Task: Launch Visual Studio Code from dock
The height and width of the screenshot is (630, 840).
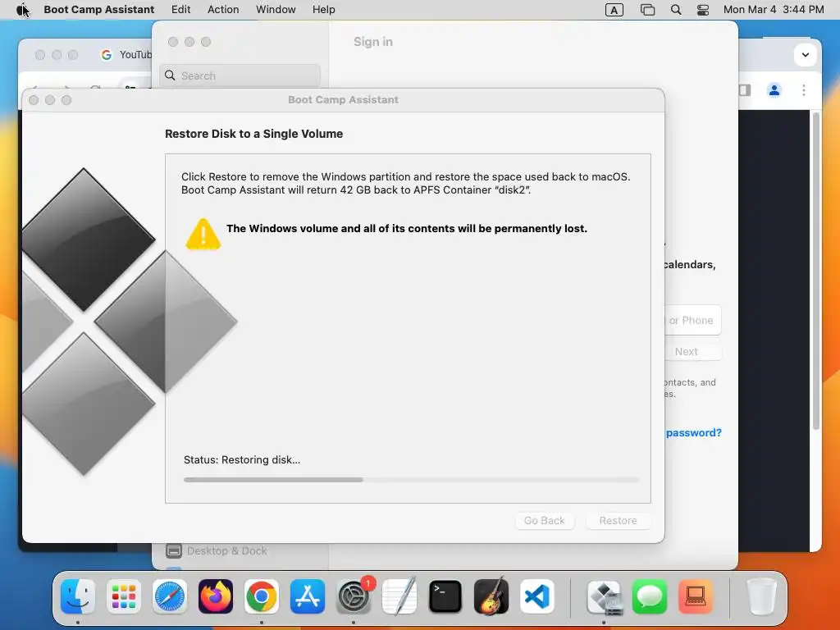Action: click(536, 596)
